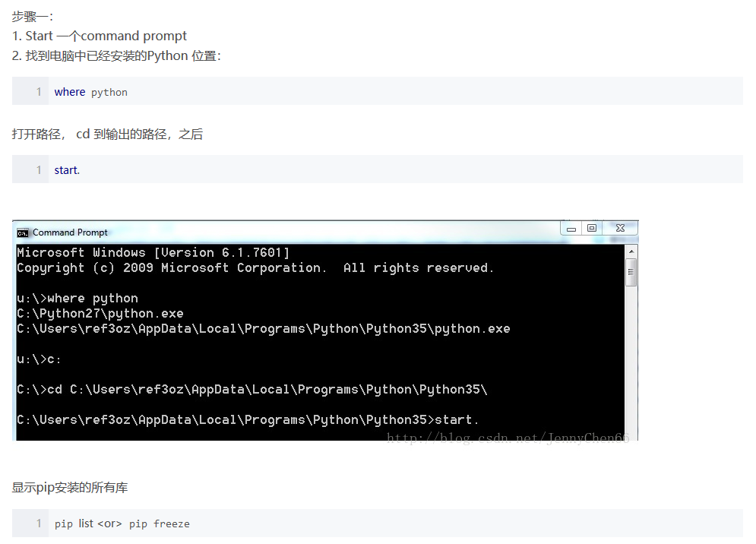Viewport: 756px width, 544px height.
Task: Click the 'start.' code block
Action: tap(378, 169)
